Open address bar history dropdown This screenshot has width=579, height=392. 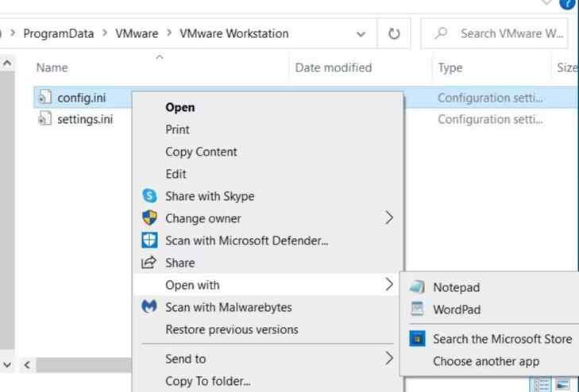pos(361,34)
